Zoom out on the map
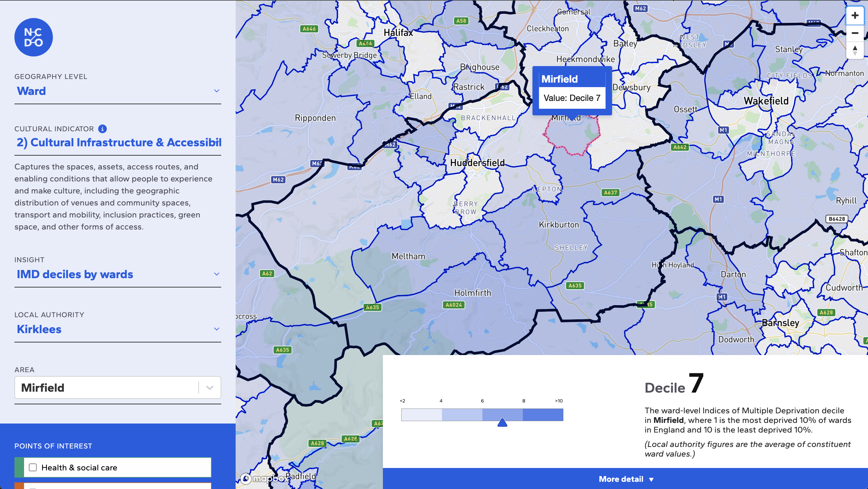Image resolution: width=868 pixels, height=489 pixels. click(854, 33)
